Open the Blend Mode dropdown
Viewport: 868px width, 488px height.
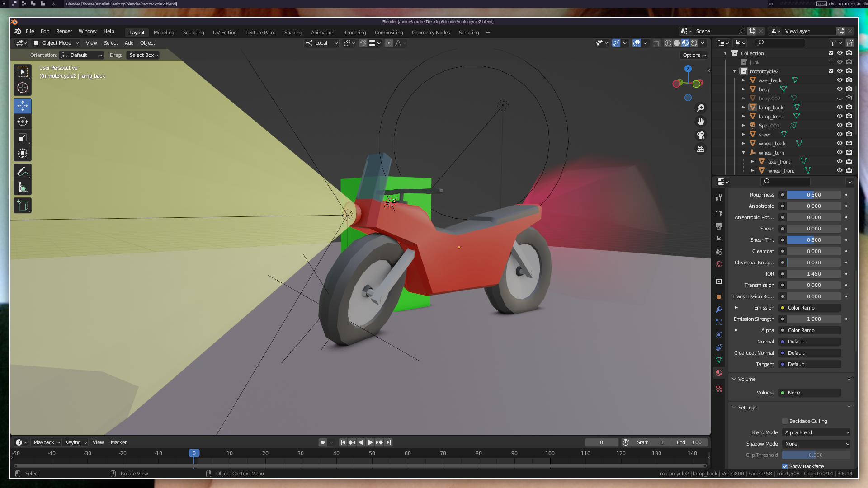(816, 432)
